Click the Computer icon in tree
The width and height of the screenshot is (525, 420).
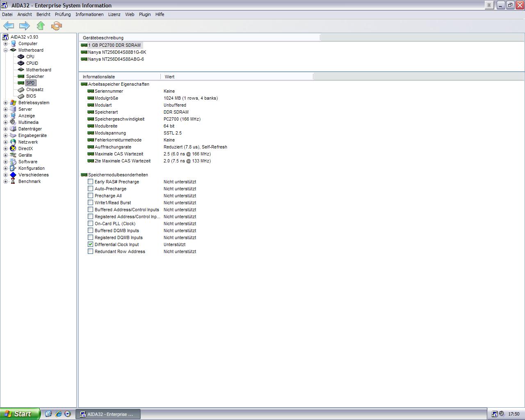coord(13,43)
